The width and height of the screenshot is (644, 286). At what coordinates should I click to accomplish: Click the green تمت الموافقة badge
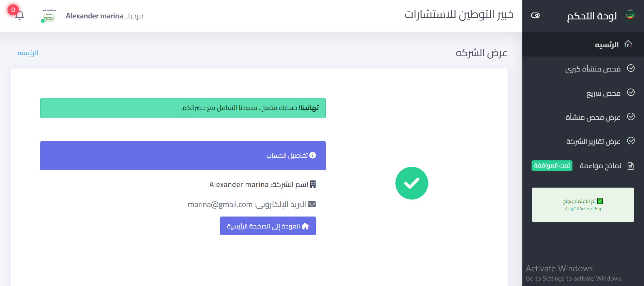tap(552, 165)
